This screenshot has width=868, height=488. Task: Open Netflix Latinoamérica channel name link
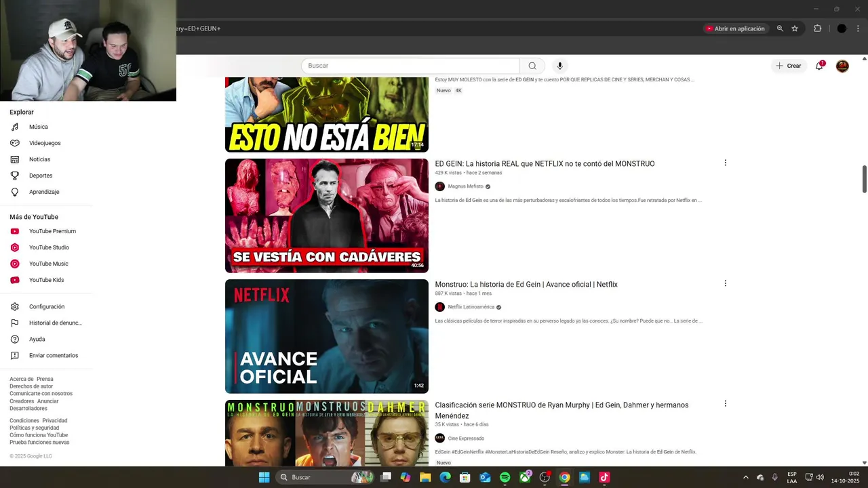[x=471, y=307]
